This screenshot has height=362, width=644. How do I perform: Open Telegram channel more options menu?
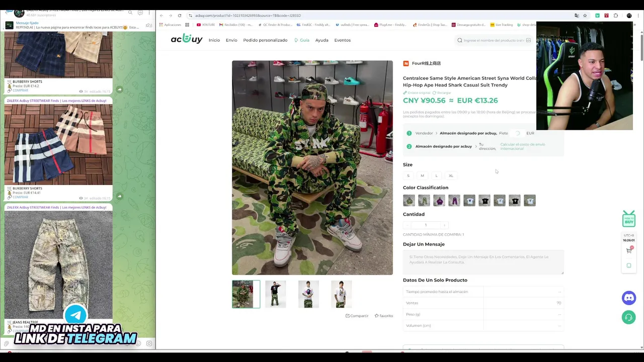tap(149, 12)
